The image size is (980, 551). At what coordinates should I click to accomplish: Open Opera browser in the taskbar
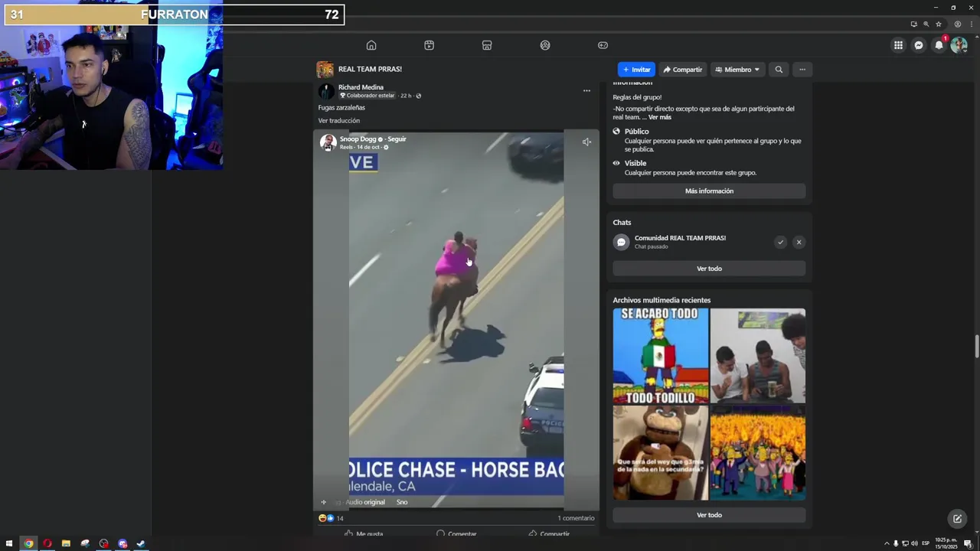(x=47, y=544)
